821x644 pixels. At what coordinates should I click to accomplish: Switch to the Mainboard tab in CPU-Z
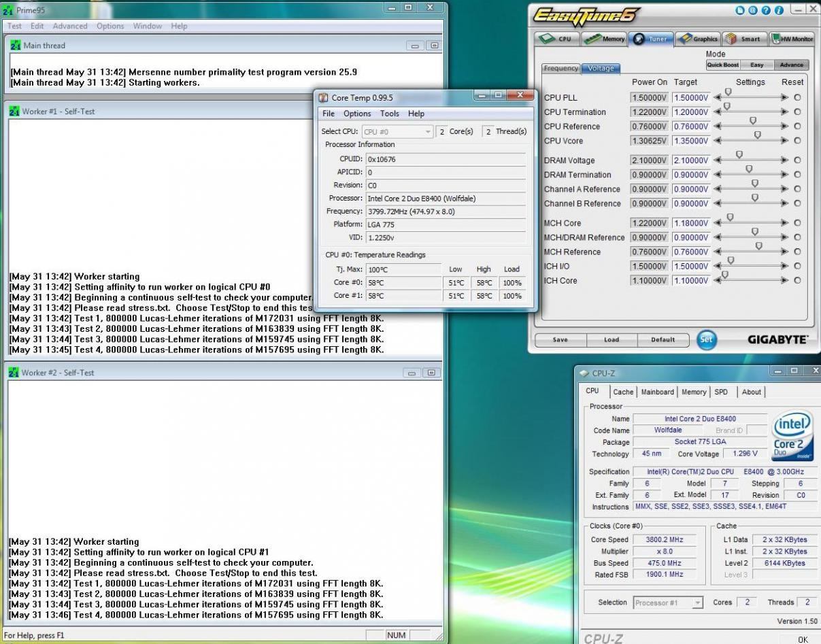click(658, 392)
